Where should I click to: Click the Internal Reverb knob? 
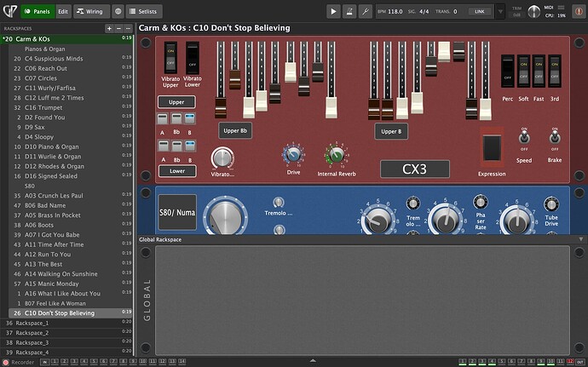pyautogui.click(x=336, y=154)
